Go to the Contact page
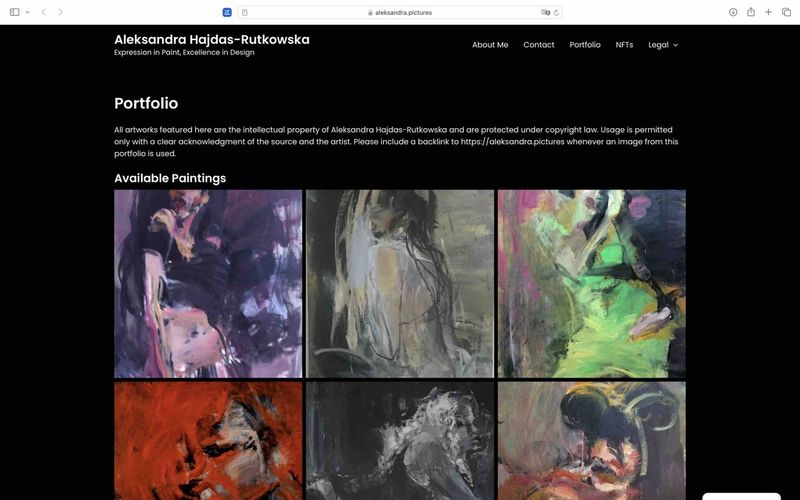The image size is (800, 500). pos(538,45)
